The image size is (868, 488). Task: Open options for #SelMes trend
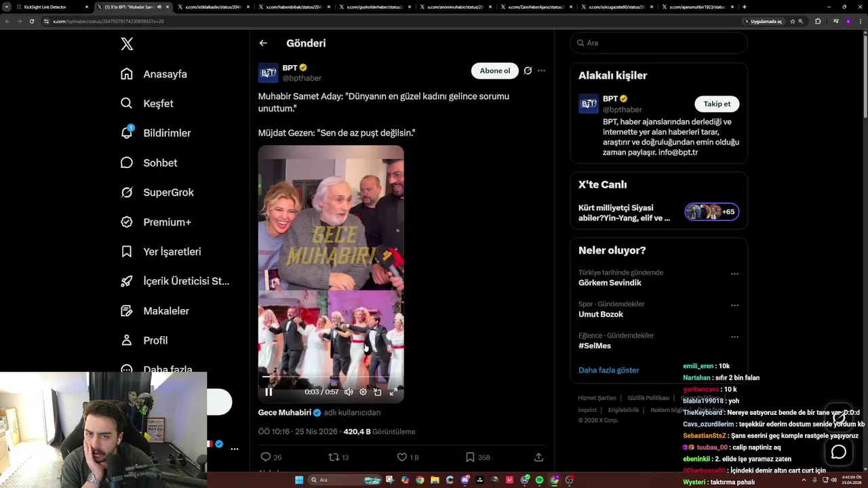(734, 337)
